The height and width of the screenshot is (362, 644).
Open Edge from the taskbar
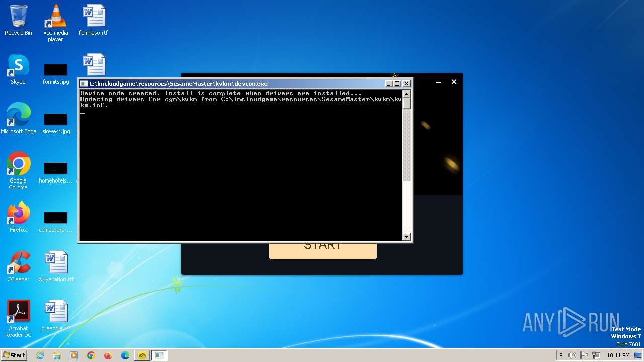tap(125, 355)
